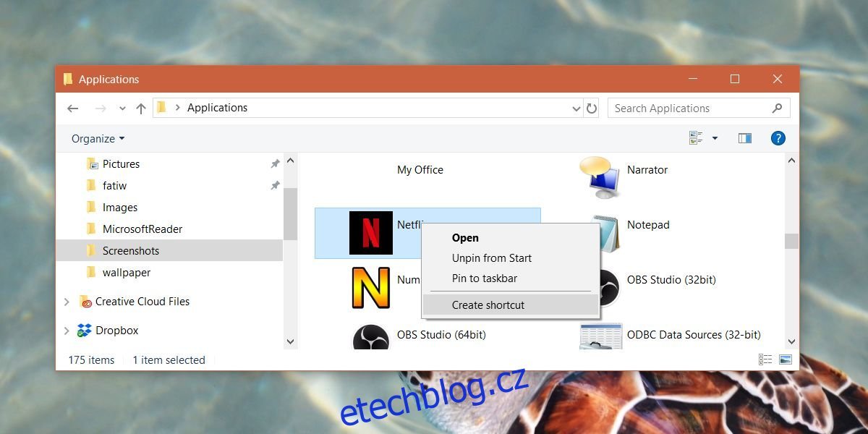Screen dimensions: 868x434
Task: Click the main pane scrollbar thumb
Action: click(792, 241)
